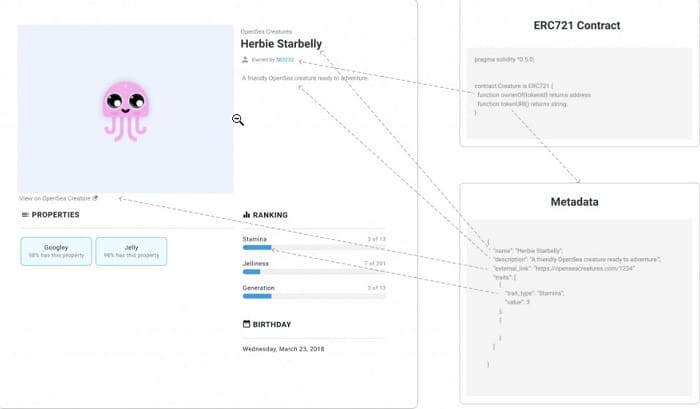Image resolution: width=700 pixels, height=409 pixels.
Task: Click the Birthday calendar icon
Action: (246, 324)
